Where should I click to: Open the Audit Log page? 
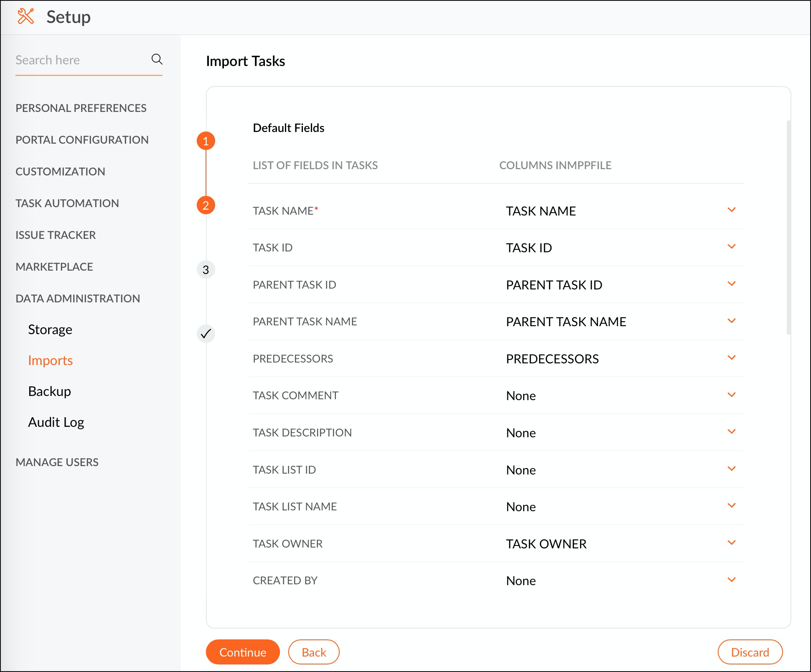[x=56, y=422]
